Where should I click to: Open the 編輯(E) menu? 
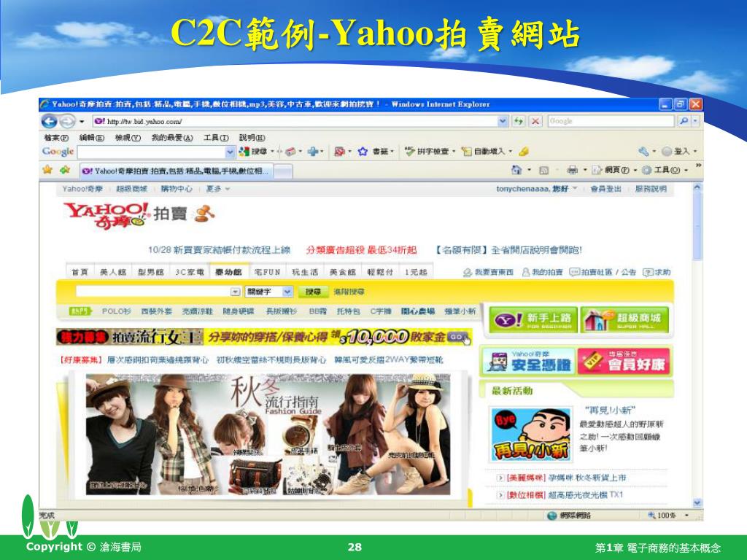[91, 138]
